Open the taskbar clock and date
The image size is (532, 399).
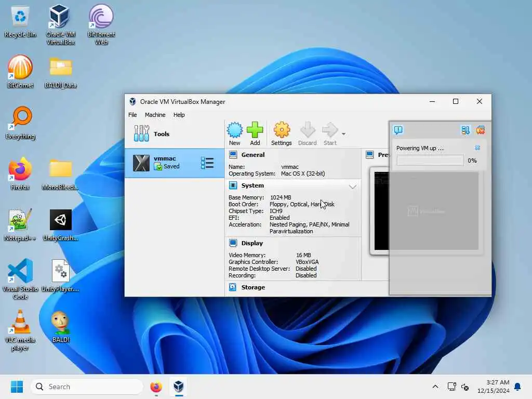(494, 387)
